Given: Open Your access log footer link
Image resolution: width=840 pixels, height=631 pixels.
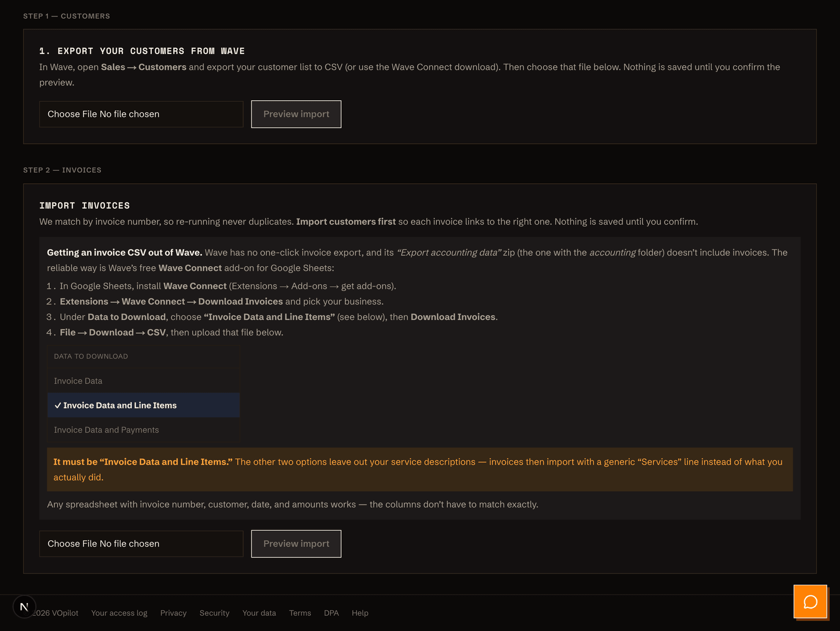Looking at the screenshot, I should 119,613.
